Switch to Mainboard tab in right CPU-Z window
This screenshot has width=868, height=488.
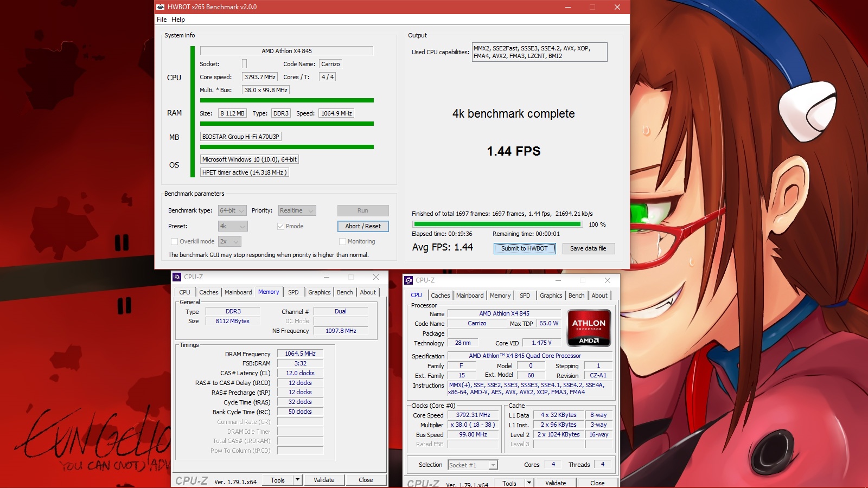pyautogui.click(x=470, y=296)
